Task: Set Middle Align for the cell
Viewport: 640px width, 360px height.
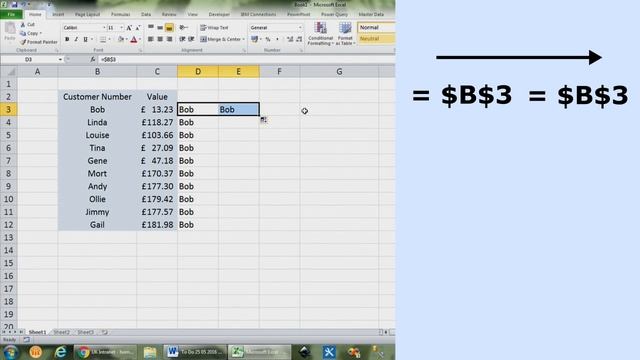Action: coord(160,27)
